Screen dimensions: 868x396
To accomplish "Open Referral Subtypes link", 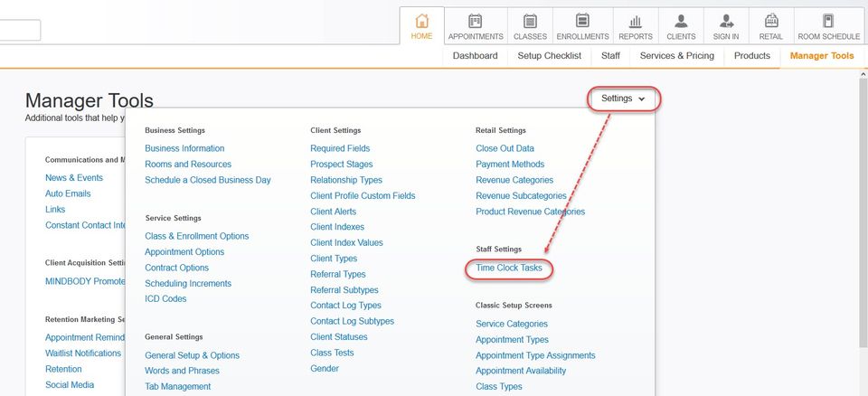I will coord(344,290).
